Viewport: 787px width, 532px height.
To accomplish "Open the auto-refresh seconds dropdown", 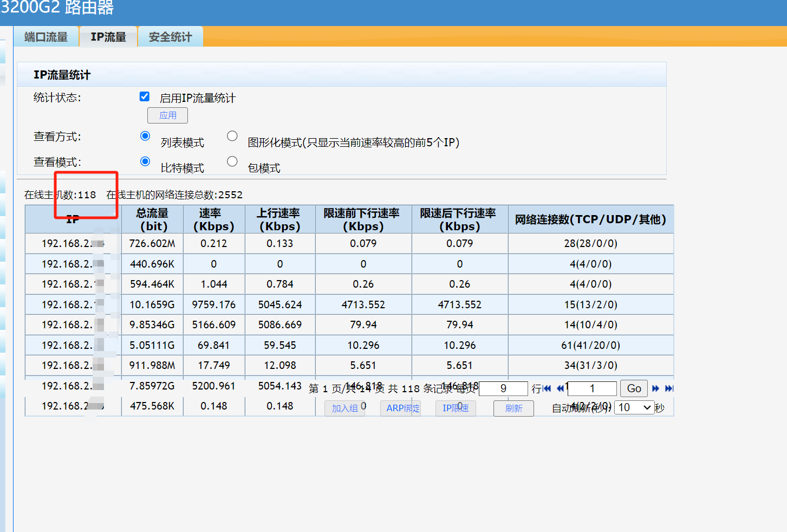I will click(634, 408).
